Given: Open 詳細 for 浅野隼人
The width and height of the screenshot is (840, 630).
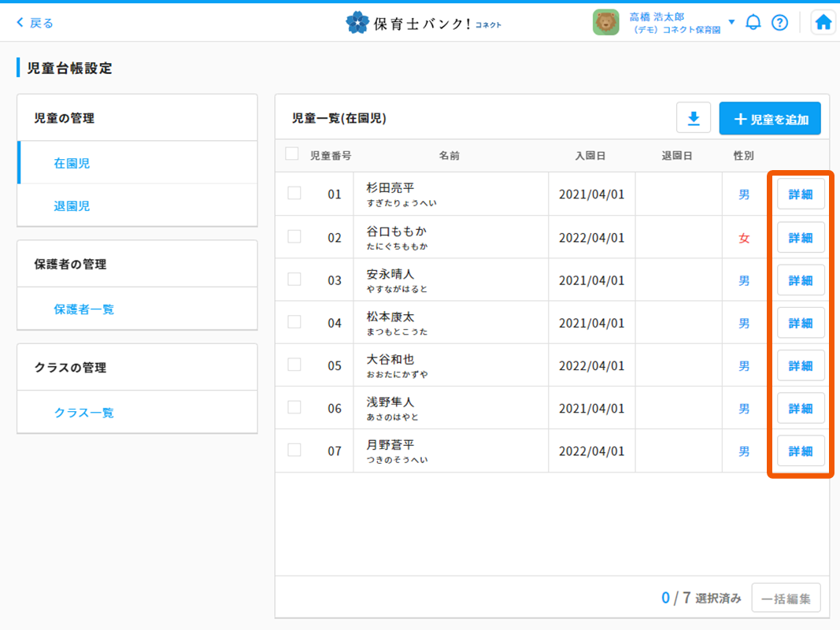Looking at the screenshot, I should pyautogui.click(x=801, y=408).
